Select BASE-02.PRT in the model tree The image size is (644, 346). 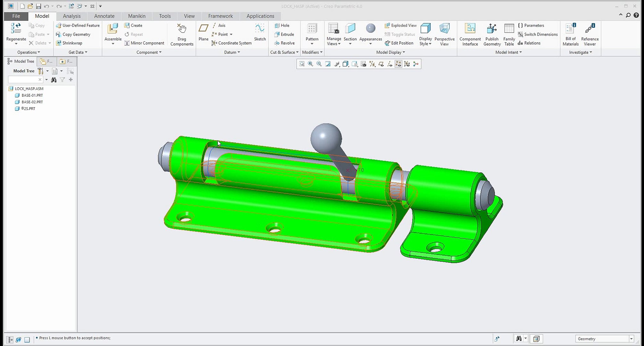click(x=32, y=102)
